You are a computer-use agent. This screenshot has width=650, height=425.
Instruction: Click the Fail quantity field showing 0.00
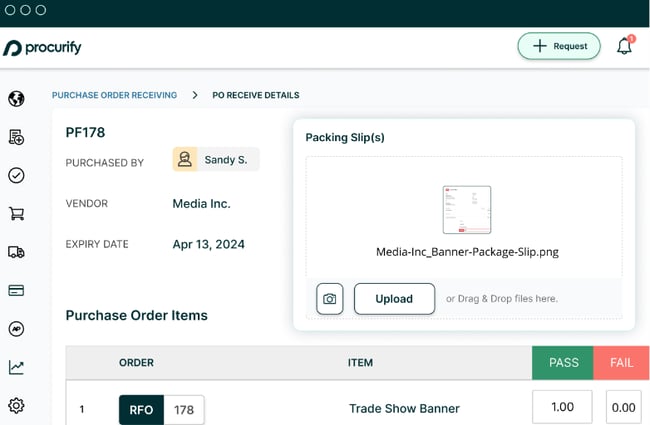[x=623, y=407]
